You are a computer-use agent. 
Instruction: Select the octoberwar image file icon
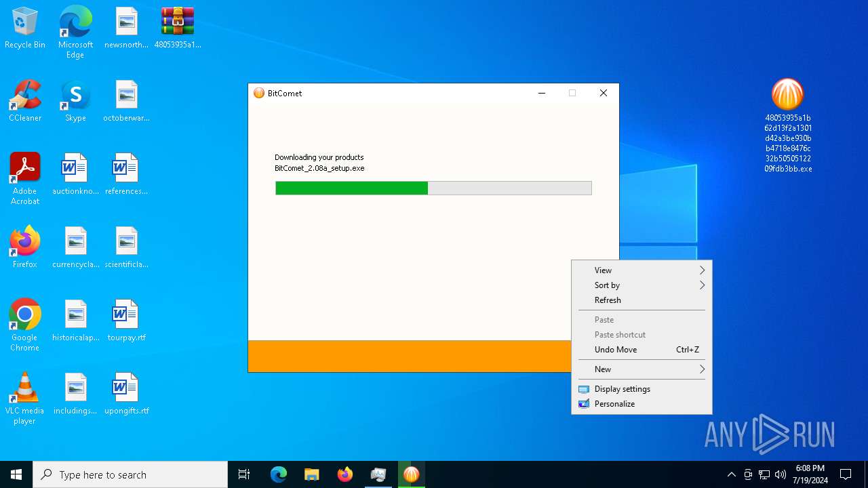(x=126, y=102)
